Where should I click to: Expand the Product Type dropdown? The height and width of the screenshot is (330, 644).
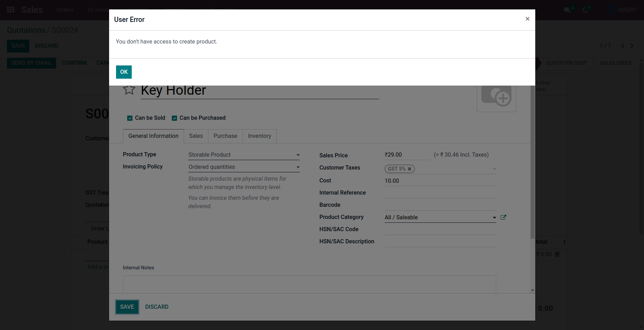[244, 155]
